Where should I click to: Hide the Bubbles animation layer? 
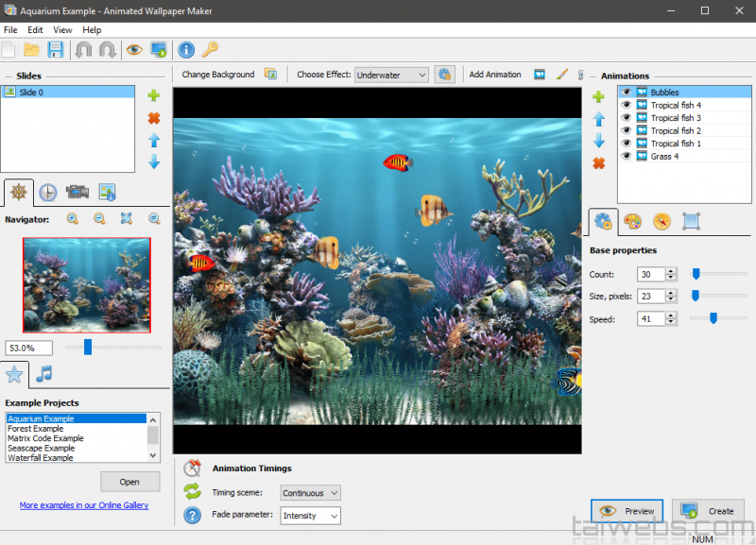pyautogui.click(x=626, y=93)
